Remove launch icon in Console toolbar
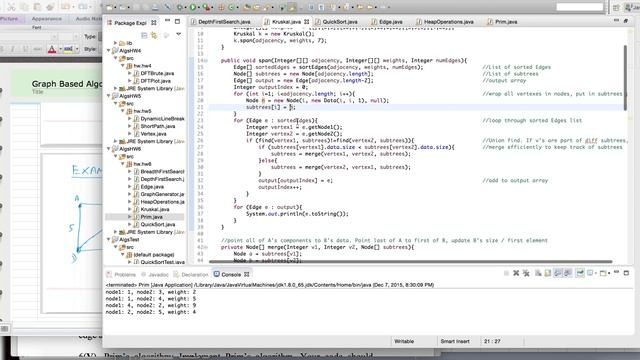This screenshot has height=360, width=640. [516, 273]
